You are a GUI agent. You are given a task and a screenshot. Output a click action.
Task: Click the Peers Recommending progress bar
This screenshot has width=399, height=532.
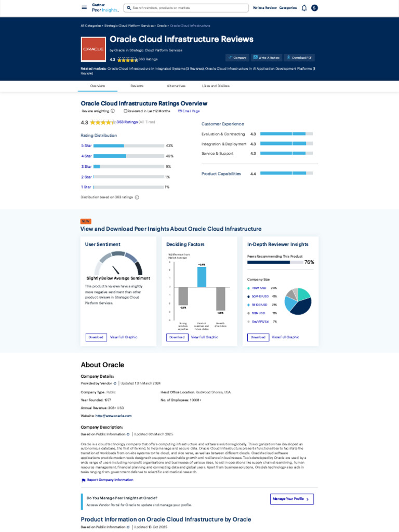pos(275,262)
